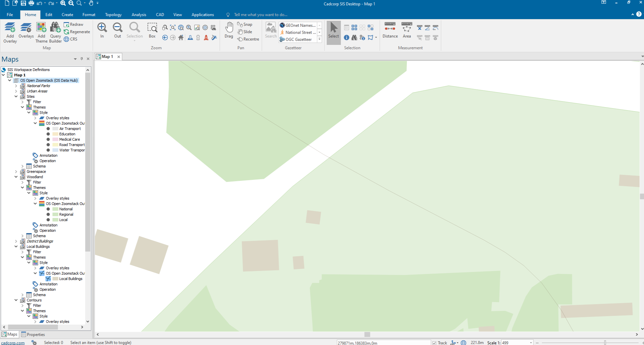
Task: Choose the Slide pan option
Action: (245, 32)
